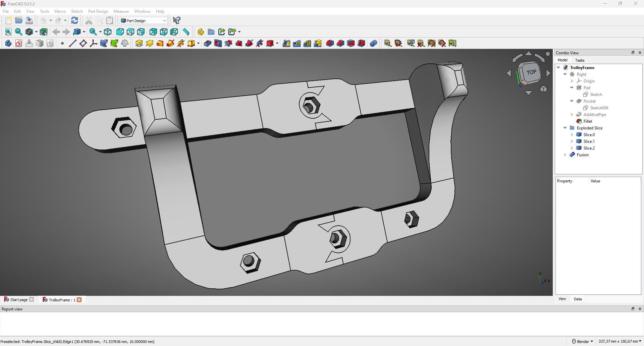Expand the AdditivePipe tree node
644x346 pixels.
coord(572,114)
